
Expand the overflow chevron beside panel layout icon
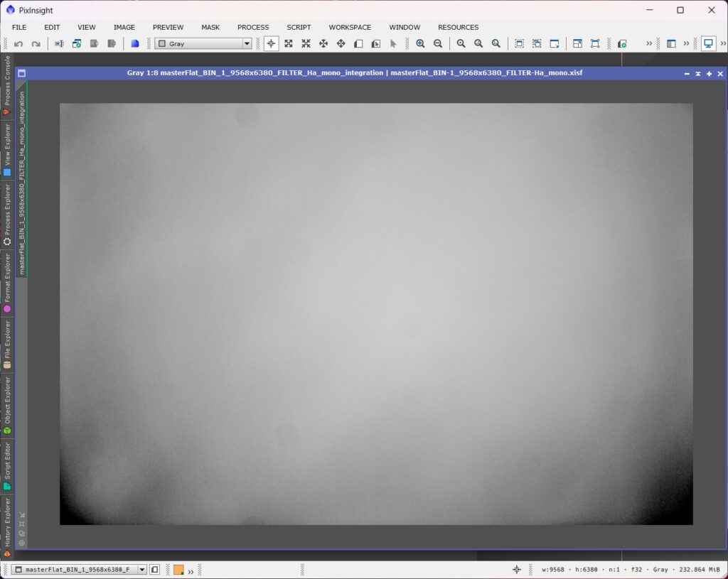(686, 43)
